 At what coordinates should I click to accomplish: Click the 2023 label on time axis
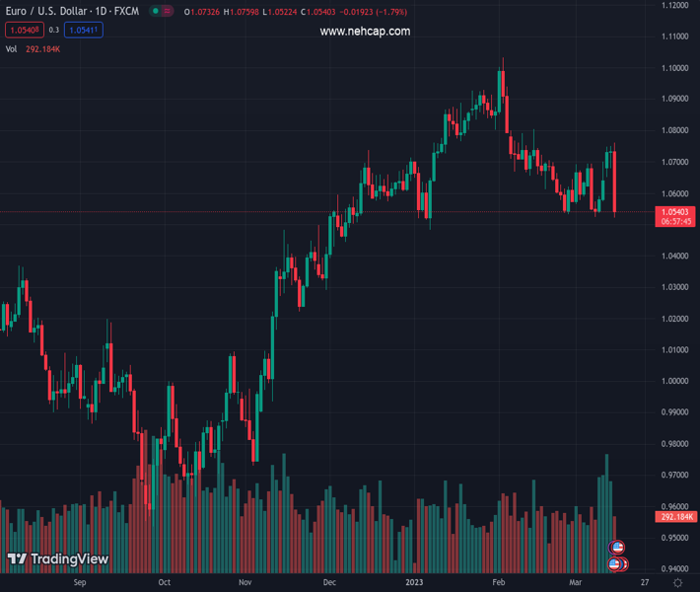coord(414,583)
